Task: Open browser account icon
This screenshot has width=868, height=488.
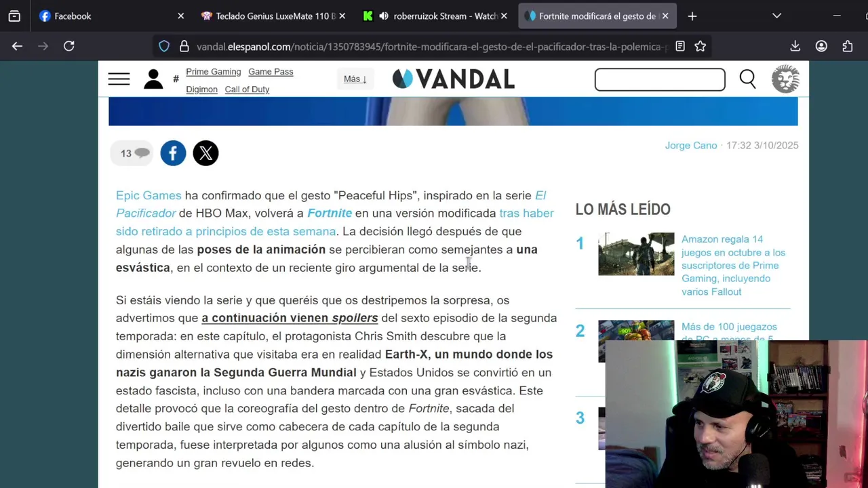Action: 821,46
